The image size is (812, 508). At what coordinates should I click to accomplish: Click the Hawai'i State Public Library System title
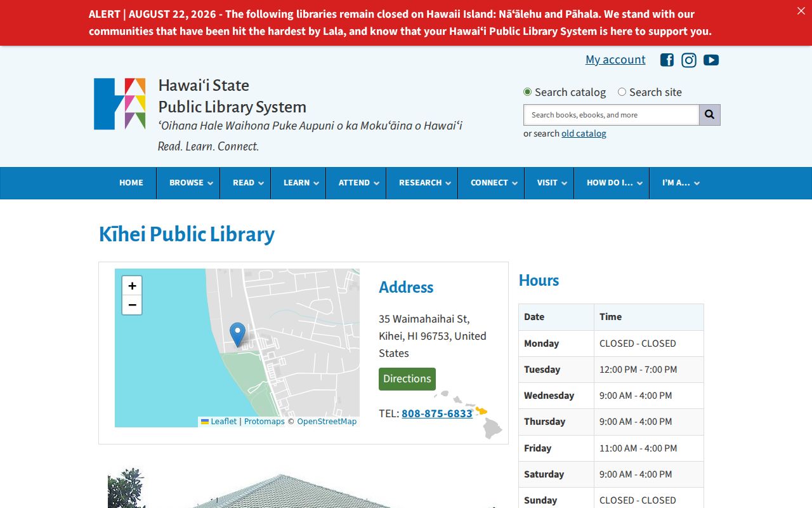tap(232, 96)
